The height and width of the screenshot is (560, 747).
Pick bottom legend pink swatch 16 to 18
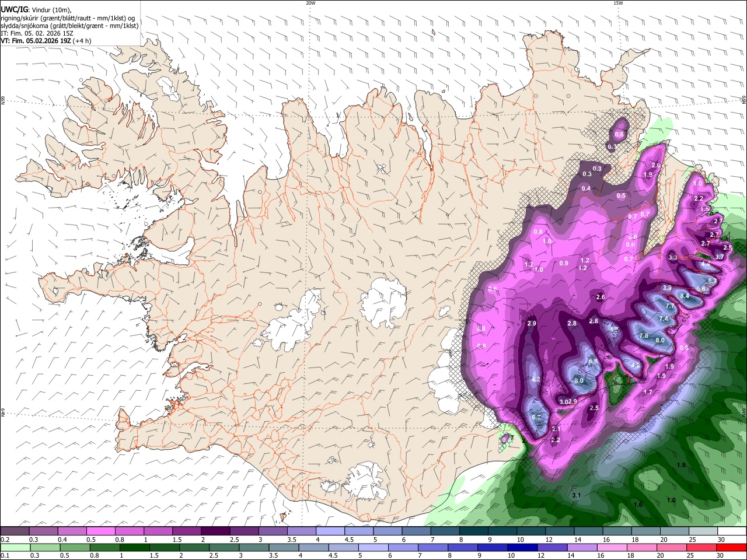(x=611, y=547)
